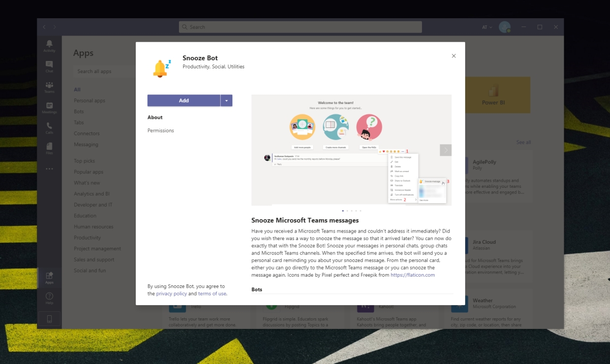Show the next screenshot with arrow
Viewport: 610px width, 364px height.
(446, 150)
